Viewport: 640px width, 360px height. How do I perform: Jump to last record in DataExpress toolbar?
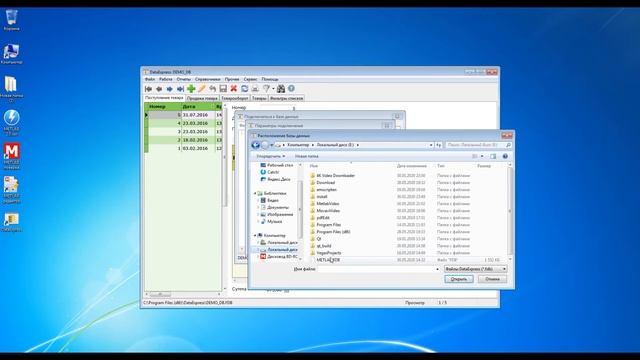180,89
